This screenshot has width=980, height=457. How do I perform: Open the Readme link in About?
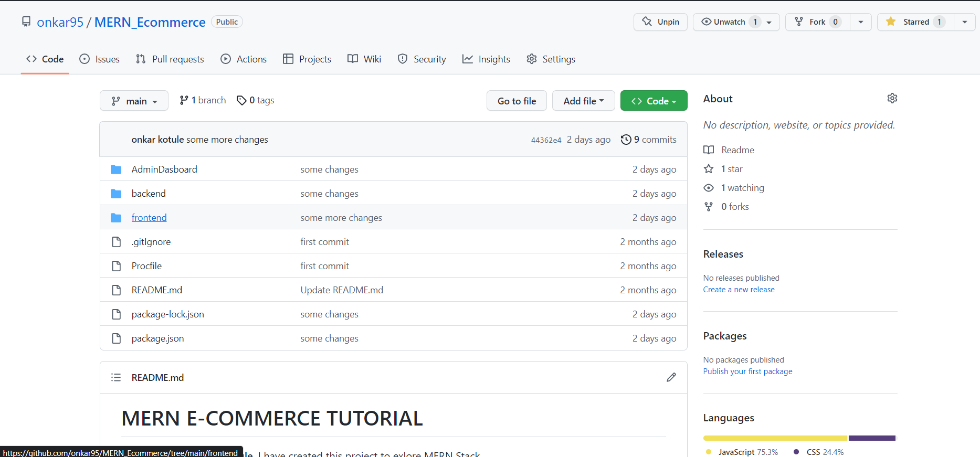729,150
